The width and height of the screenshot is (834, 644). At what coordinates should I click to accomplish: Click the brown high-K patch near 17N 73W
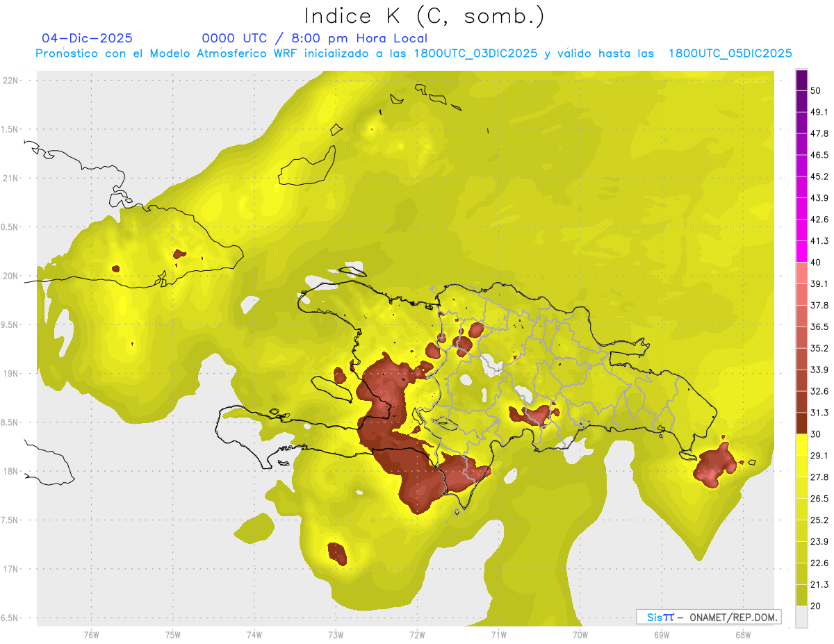pos(337,554)
